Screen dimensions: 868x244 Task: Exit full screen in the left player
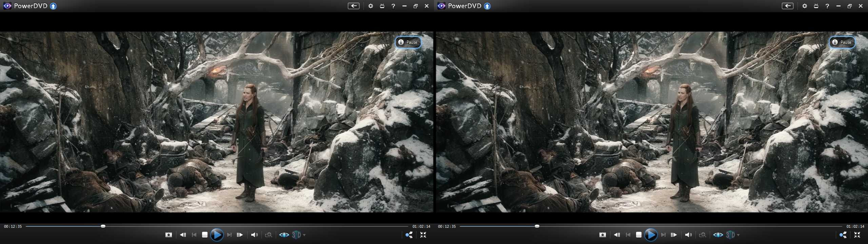(423, 235)
